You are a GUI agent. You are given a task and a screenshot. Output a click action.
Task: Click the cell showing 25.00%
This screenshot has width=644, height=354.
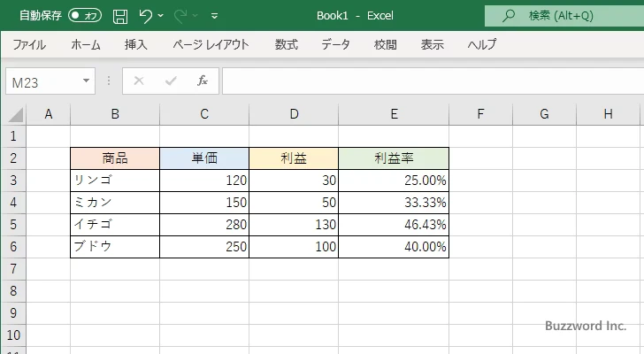coord(394,181)
